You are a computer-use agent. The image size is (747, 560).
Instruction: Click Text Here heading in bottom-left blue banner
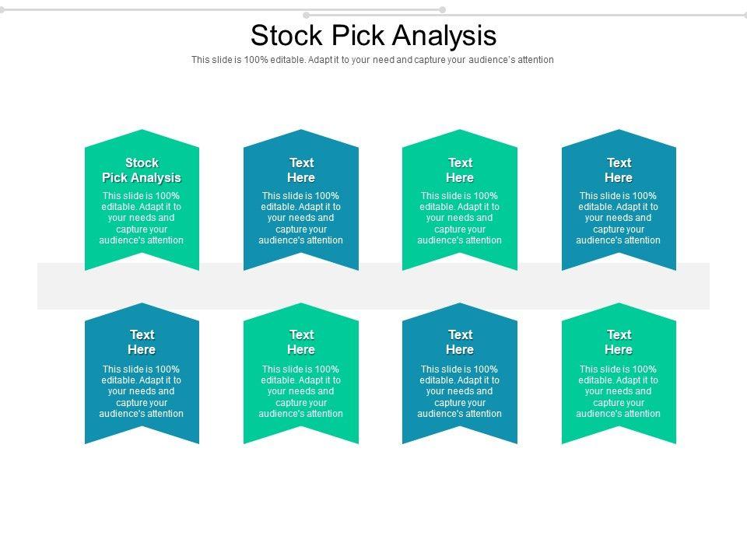(142, 342)
